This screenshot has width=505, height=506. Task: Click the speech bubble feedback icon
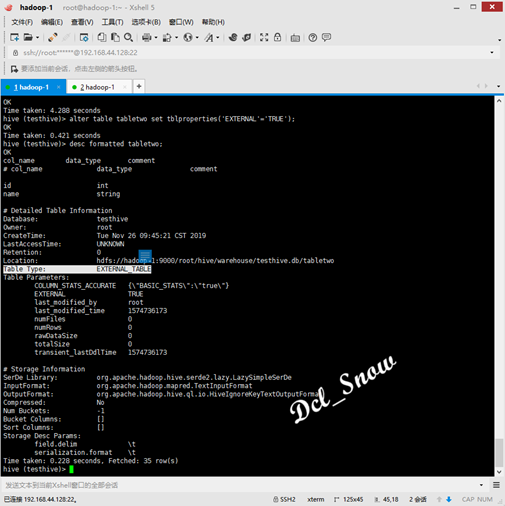pyautogui.click(x=326, y=37)
